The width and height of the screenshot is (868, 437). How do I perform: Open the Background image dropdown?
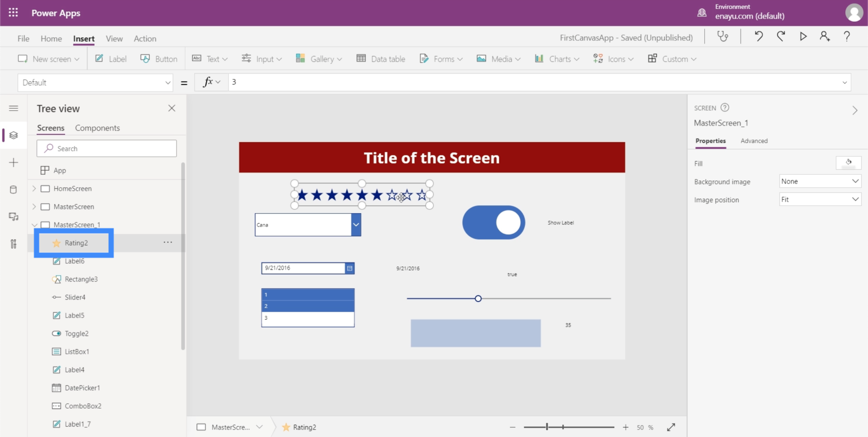point(820,182)
